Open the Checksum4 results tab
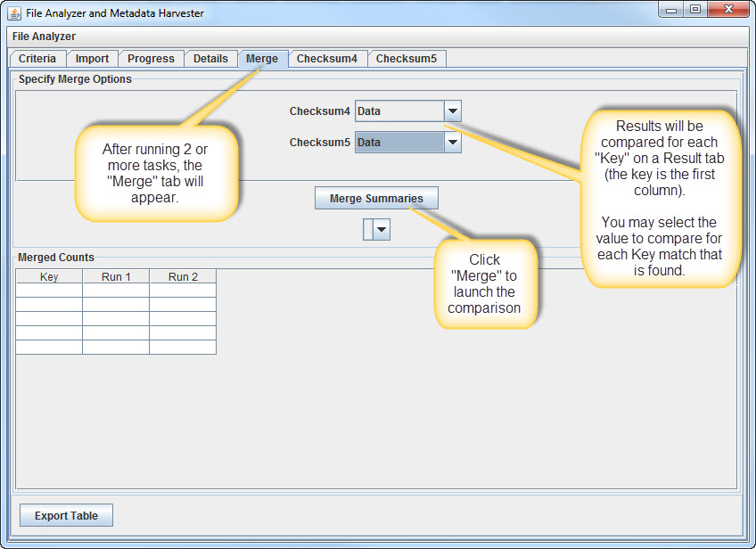This screenshot has height=549, width=756. (x=326, y=59)
